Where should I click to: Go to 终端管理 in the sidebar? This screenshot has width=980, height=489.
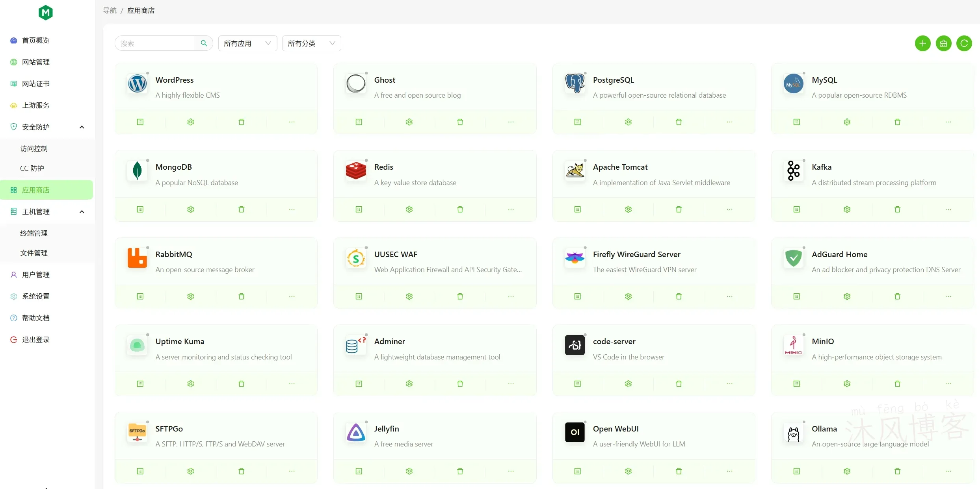[x=34, y=233]
